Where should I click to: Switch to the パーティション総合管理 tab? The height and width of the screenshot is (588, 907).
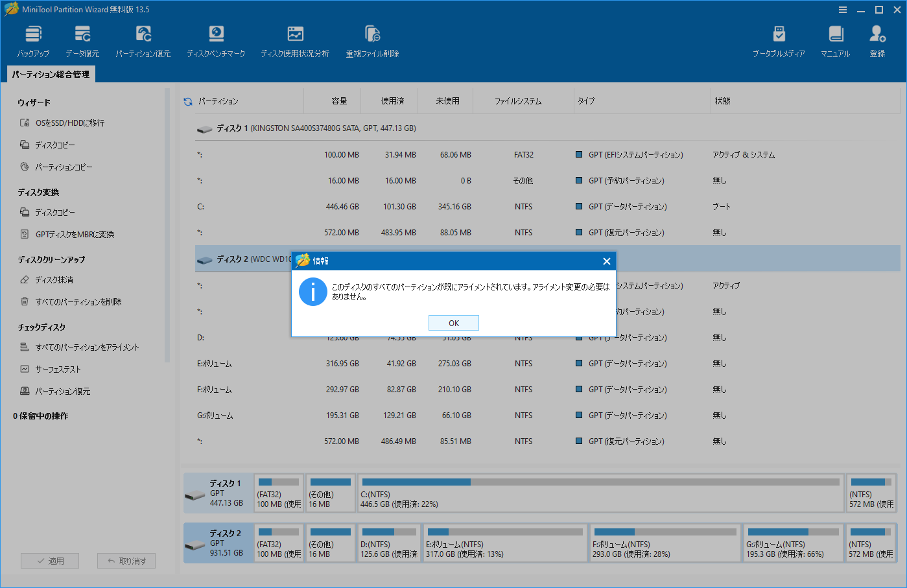pos(51,74)
